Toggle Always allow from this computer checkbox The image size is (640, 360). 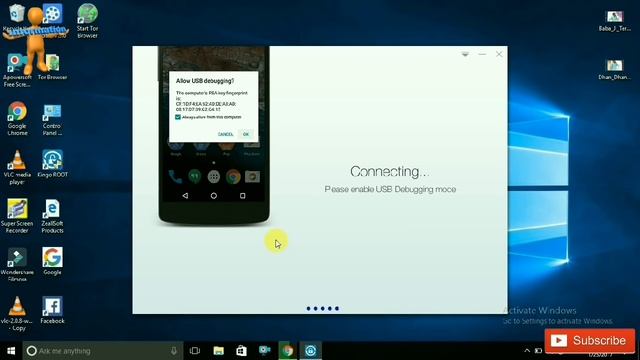[178, 117]
